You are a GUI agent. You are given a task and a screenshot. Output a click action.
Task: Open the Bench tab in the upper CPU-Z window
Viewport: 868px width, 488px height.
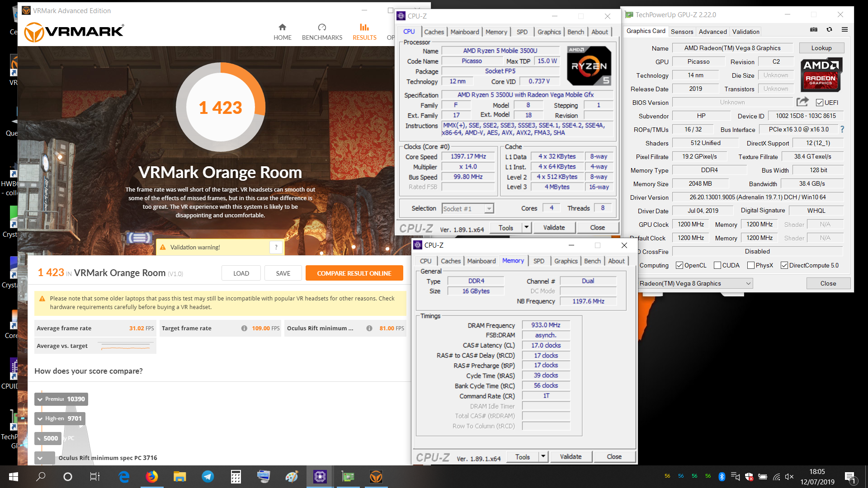click(x=576, y=32)
